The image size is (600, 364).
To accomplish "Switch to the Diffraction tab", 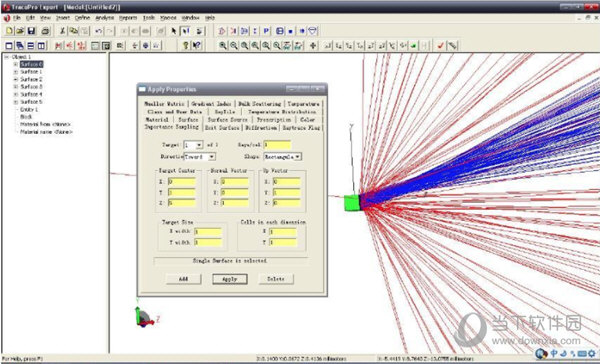I will click(x=261, y=127).
